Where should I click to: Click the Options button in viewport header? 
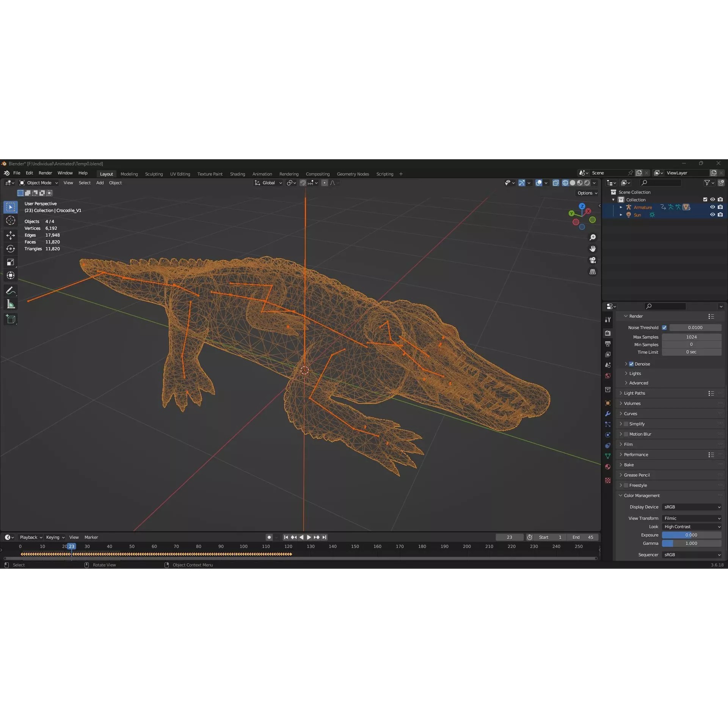(587, 193)
